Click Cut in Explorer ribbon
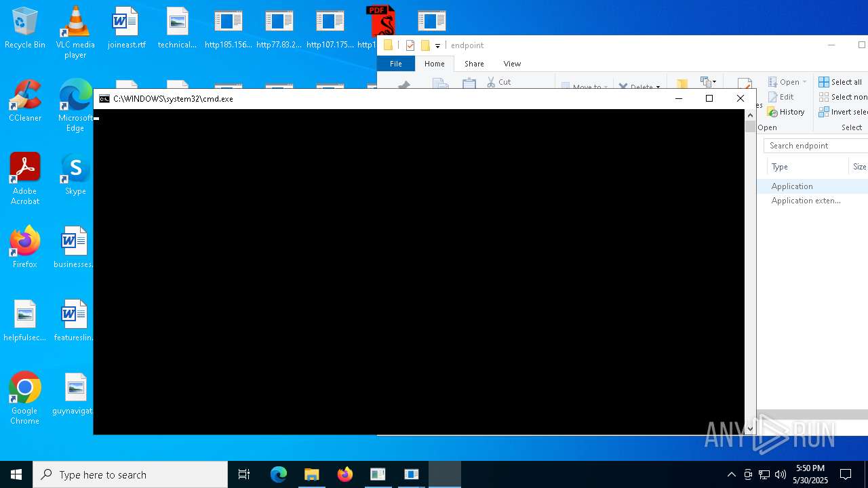 [x=499, y=82]
